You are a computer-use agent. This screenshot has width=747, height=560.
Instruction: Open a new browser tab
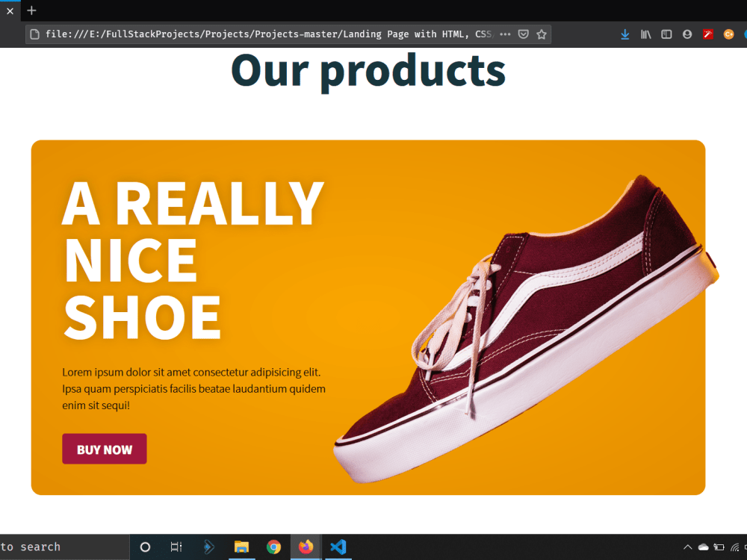[31, 10]
